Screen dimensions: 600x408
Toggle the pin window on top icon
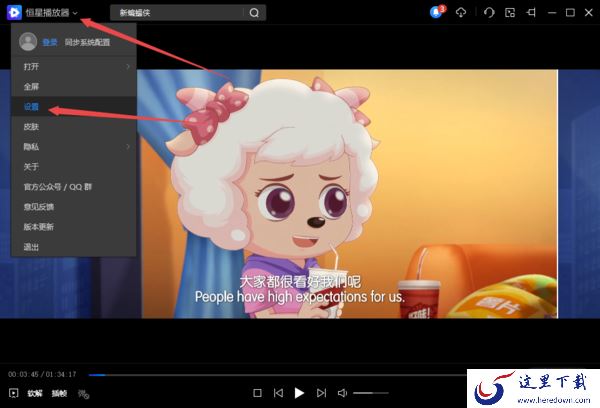(531, 13)
